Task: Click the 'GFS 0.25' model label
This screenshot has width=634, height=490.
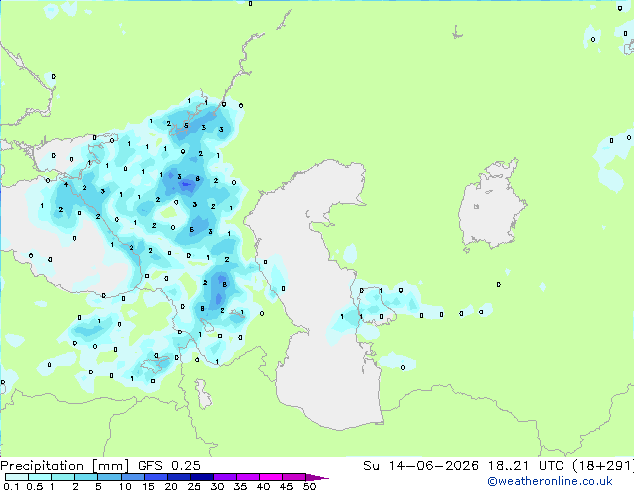Action: tap(169, 466)
